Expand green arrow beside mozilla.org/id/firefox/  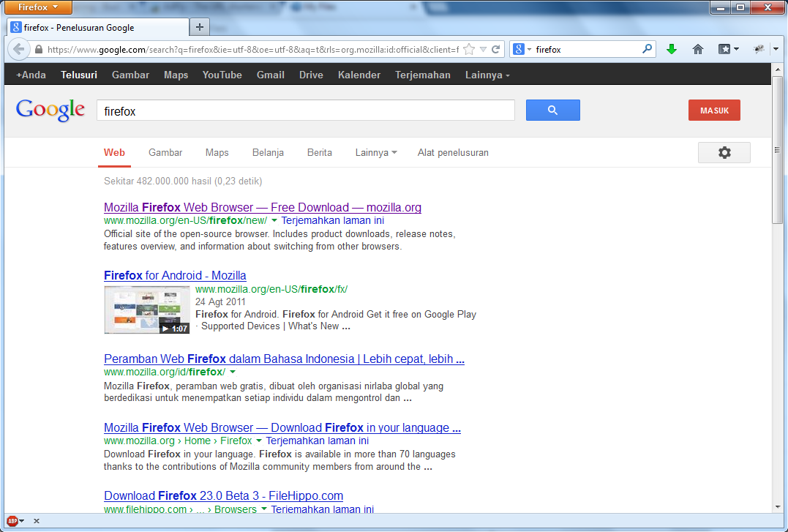click(x=232, y=372)
